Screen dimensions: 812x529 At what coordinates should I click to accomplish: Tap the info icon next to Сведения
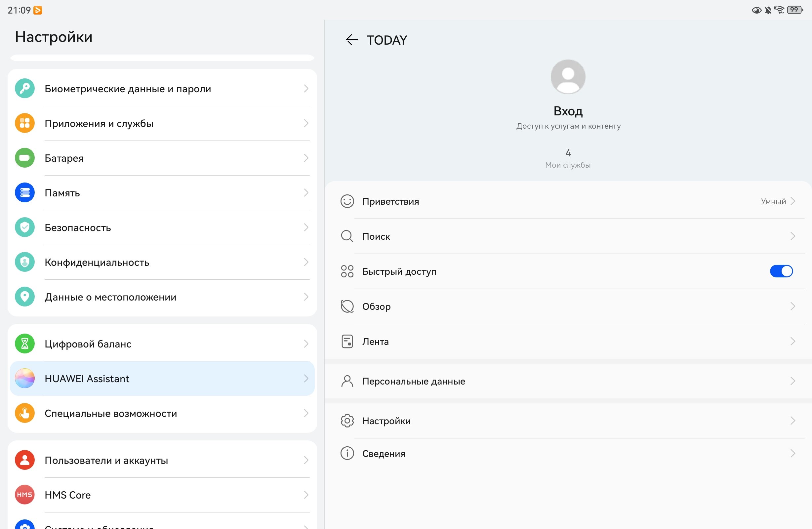(347, 453)
